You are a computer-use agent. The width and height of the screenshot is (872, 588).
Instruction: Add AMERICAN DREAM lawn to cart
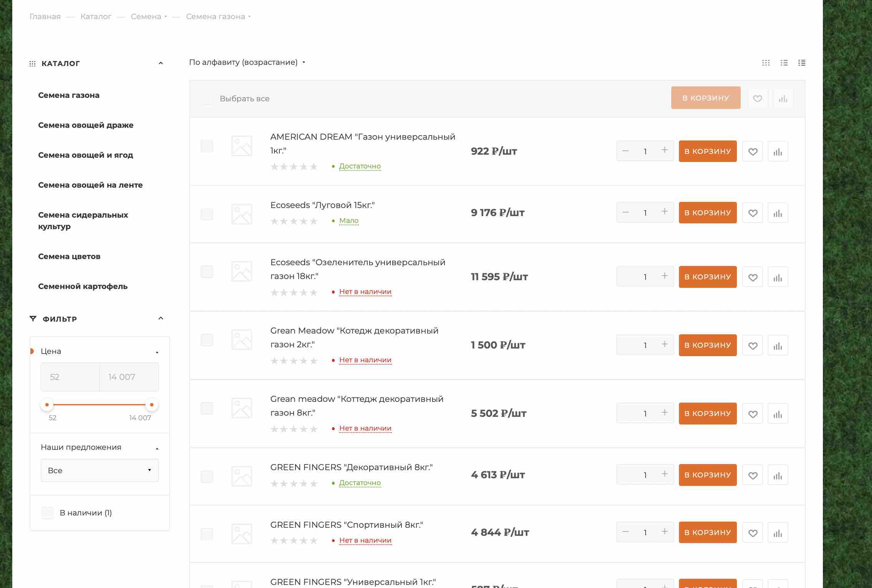707,151
